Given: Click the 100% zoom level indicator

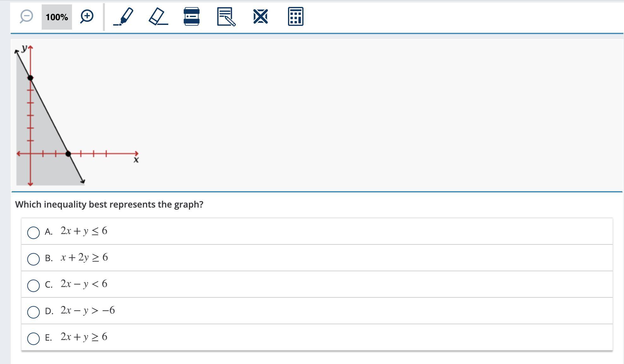Looking at the screenshot, I should (x=57, y=17).
